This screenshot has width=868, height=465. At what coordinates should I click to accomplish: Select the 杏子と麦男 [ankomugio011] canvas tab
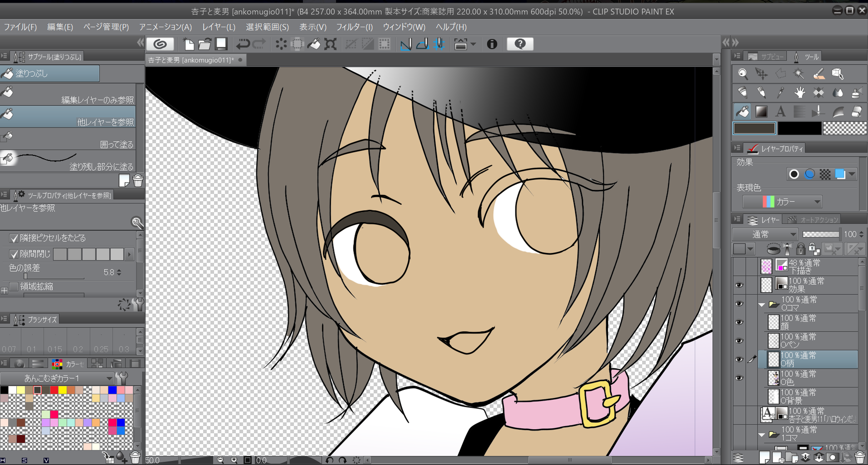(x=195, y=60)
